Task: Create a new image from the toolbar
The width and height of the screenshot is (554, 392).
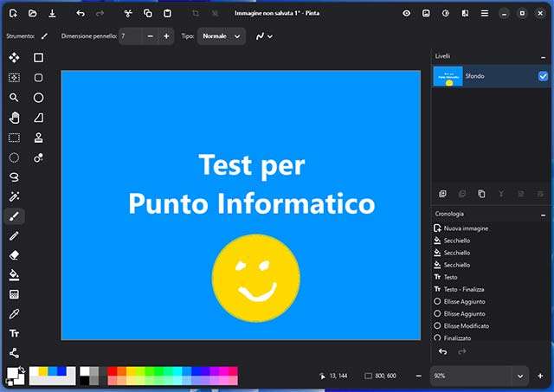Action: [x=13, y=14]
